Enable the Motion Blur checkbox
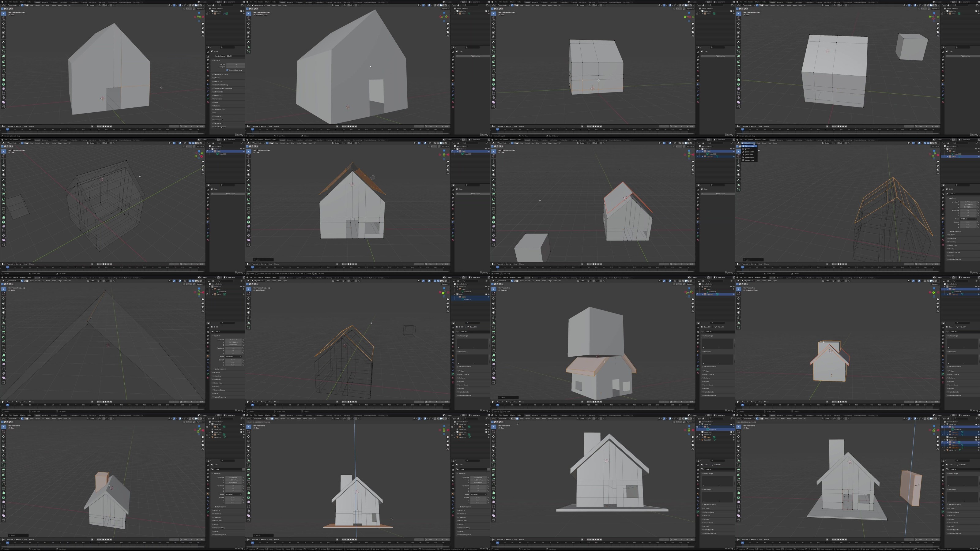 (x=214, y=92)
